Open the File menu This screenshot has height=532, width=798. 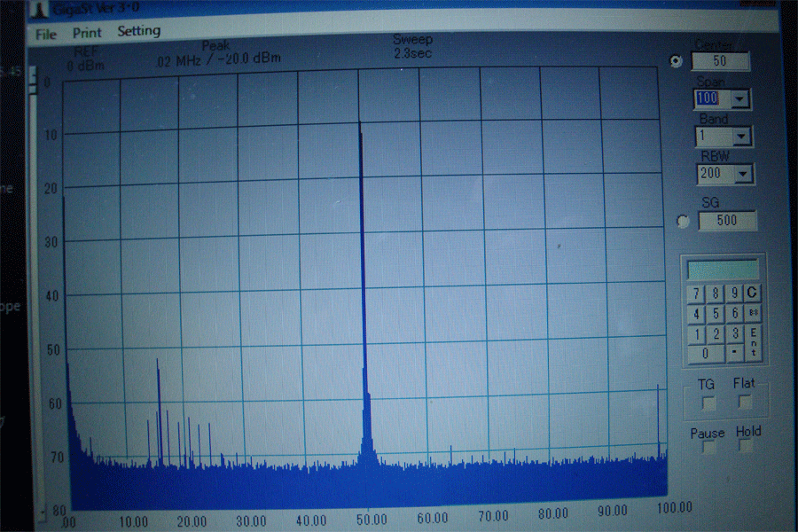tap(46, 34)
